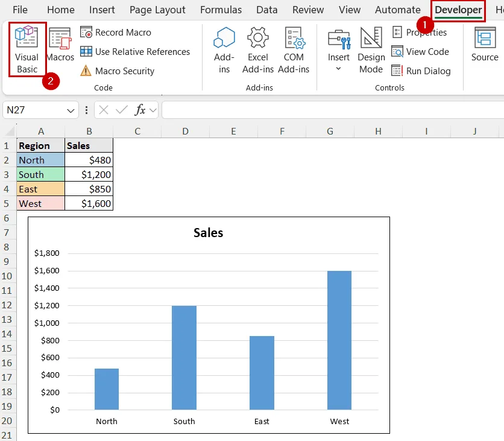Select column B header
The image size is (504, 441).
[89, 132]
